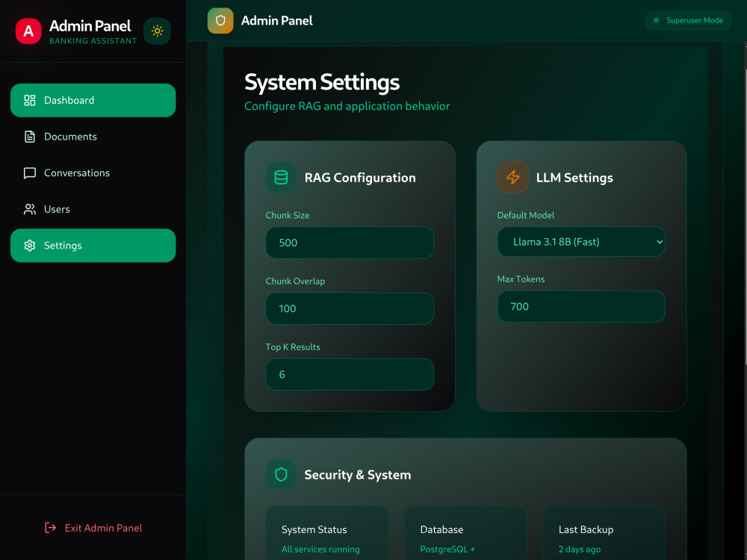Click the System Status card

(327, 533)
